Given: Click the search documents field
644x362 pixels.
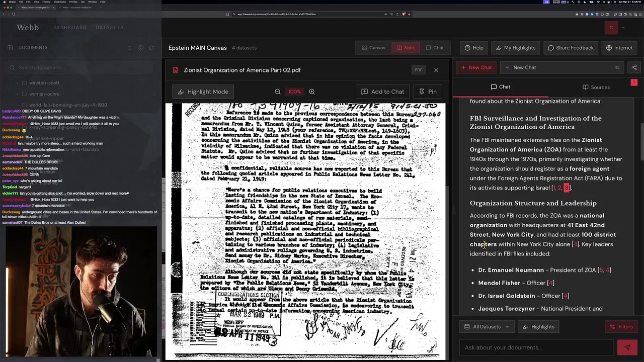Looking at the screenshot, I should 80,67.
